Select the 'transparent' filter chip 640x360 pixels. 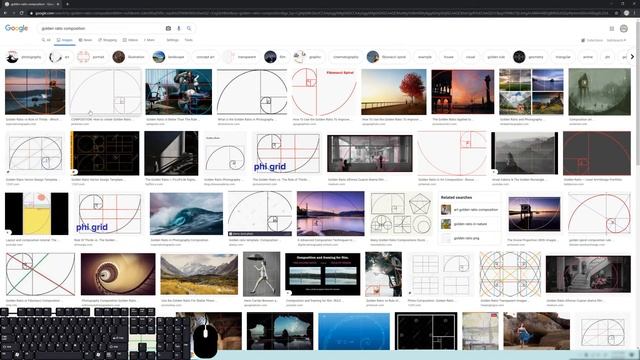tap(241, 57)
